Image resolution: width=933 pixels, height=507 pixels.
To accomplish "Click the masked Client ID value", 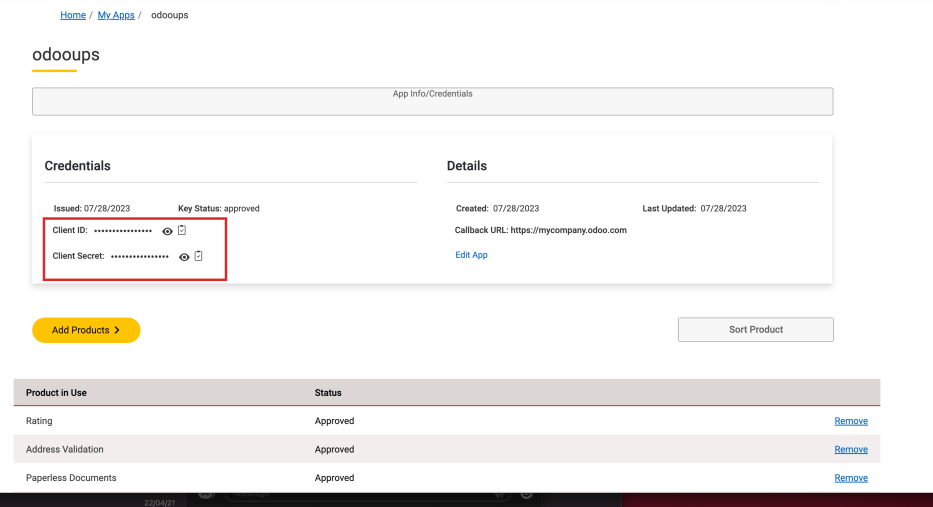I will 123,231.
